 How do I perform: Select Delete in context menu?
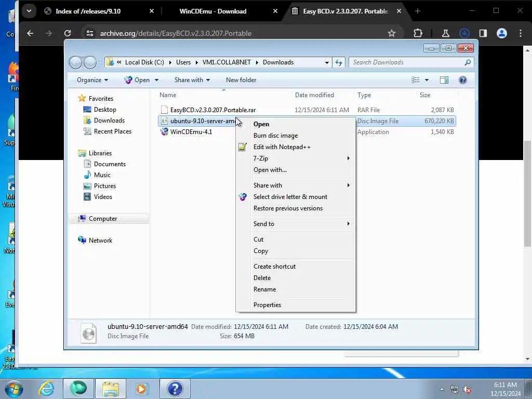(x=262, y=278)
